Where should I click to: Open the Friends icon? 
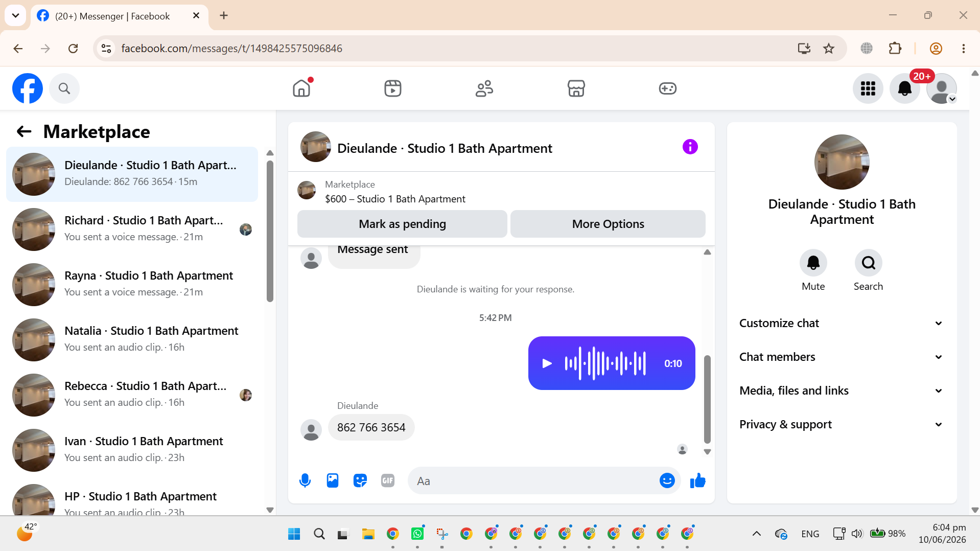(484, 88)
